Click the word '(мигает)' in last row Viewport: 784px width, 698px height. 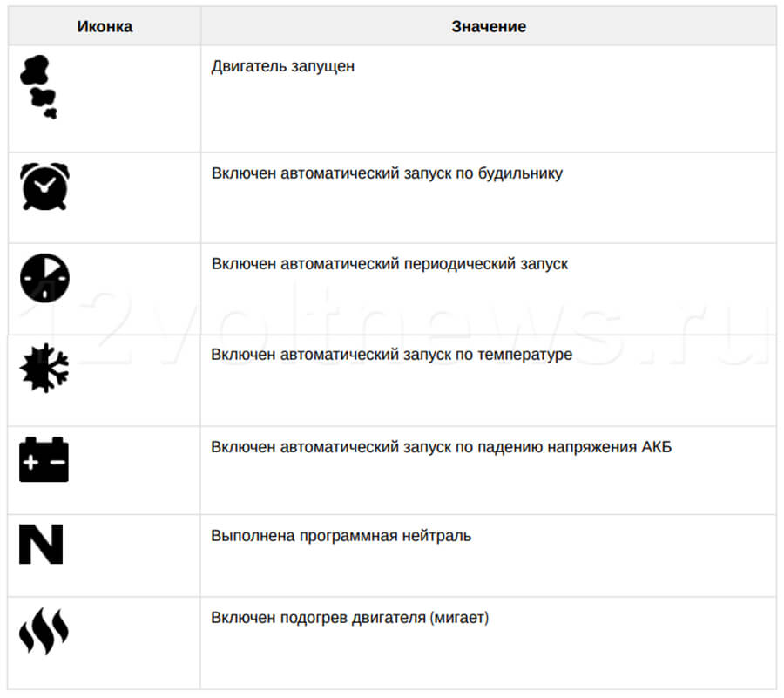click(x=459, y=618)
